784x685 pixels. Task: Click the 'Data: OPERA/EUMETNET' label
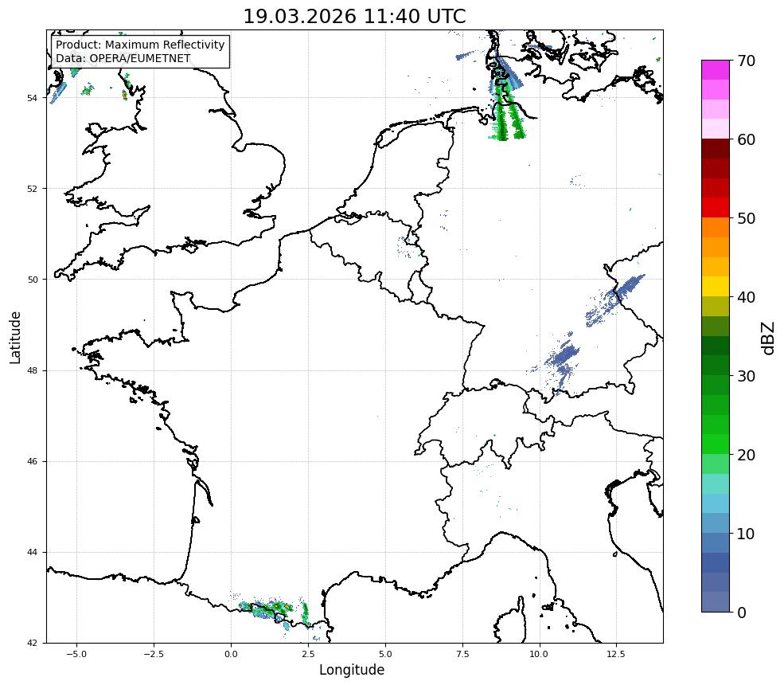123,58
